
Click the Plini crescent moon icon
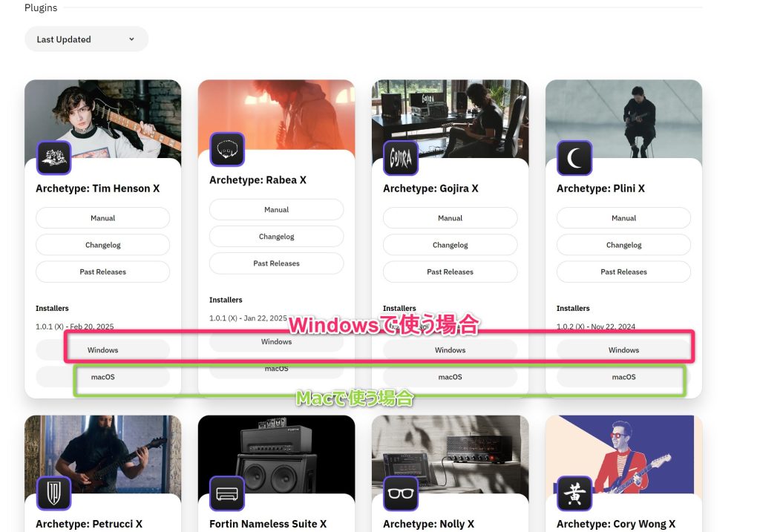click(x=574, y=157)
